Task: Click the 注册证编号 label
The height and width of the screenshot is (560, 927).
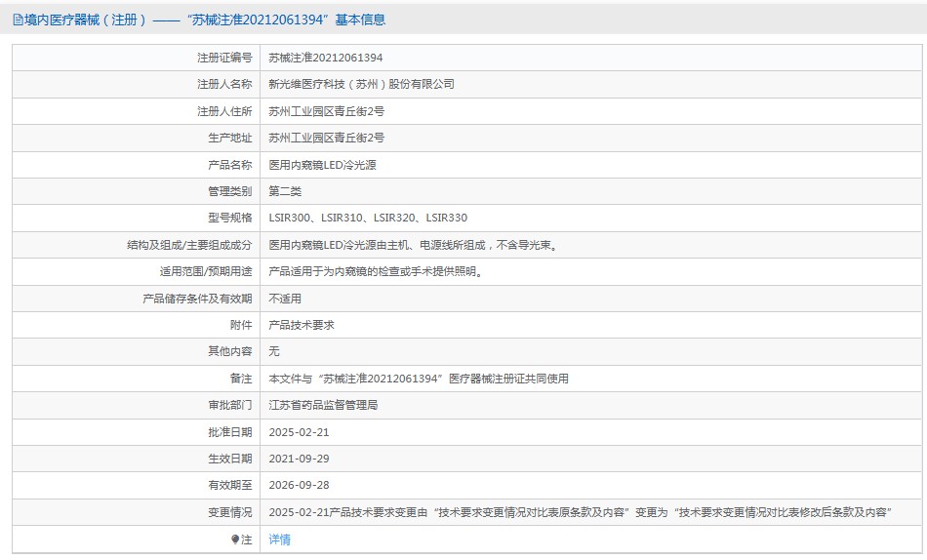Action: tap(224, 58)
